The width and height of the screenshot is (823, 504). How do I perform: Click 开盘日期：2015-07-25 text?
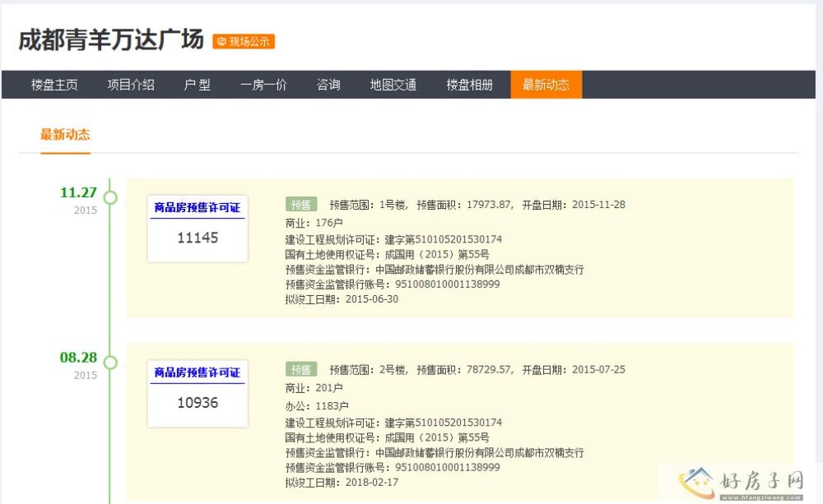574,370
